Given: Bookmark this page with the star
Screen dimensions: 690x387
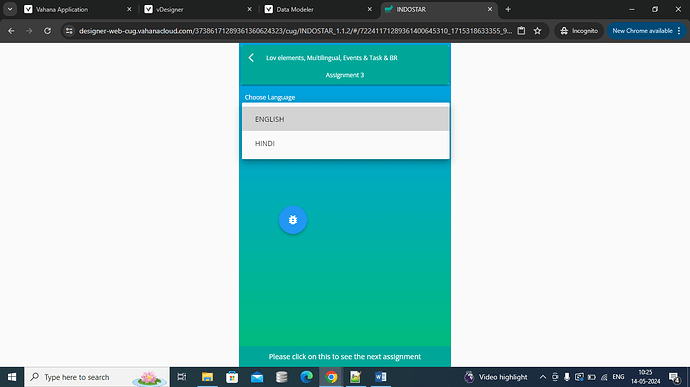Looking at the screenshot, I should coord(537,31).
